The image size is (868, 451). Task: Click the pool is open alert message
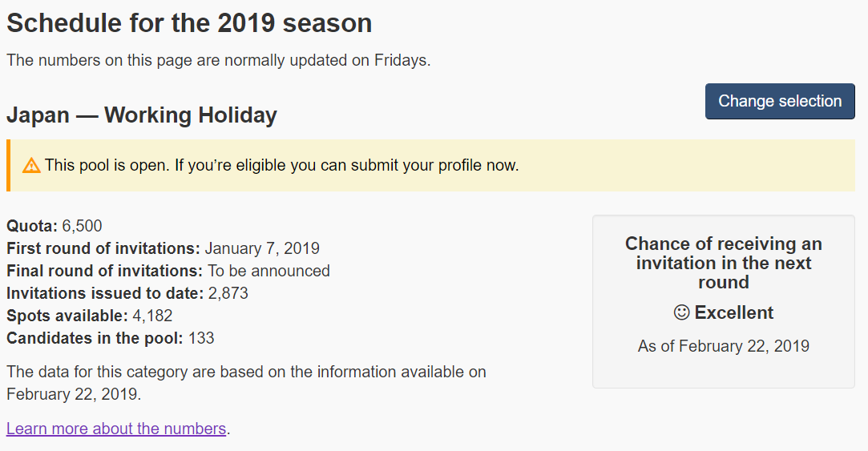point(282,166)
